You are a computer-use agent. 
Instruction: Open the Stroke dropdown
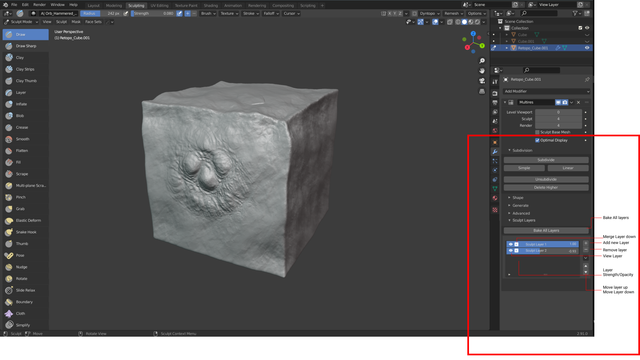click(x=251, y=13)
